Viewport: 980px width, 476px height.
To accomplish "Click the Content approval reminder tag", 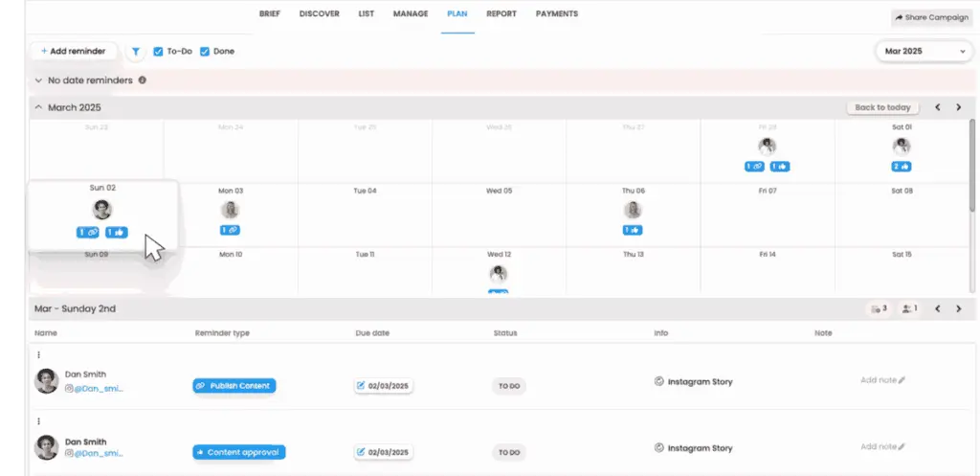I will tap(238, 452).
